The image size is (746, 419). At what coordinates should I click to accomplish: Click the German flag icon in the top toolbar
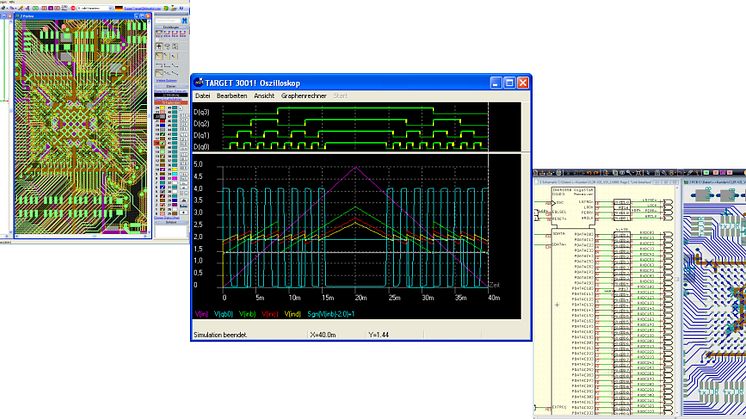120,6
